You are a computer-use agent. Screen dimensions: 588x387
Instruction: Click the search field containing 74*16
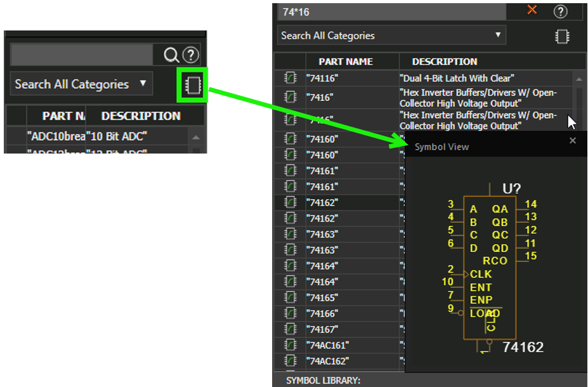coord(391,11)
